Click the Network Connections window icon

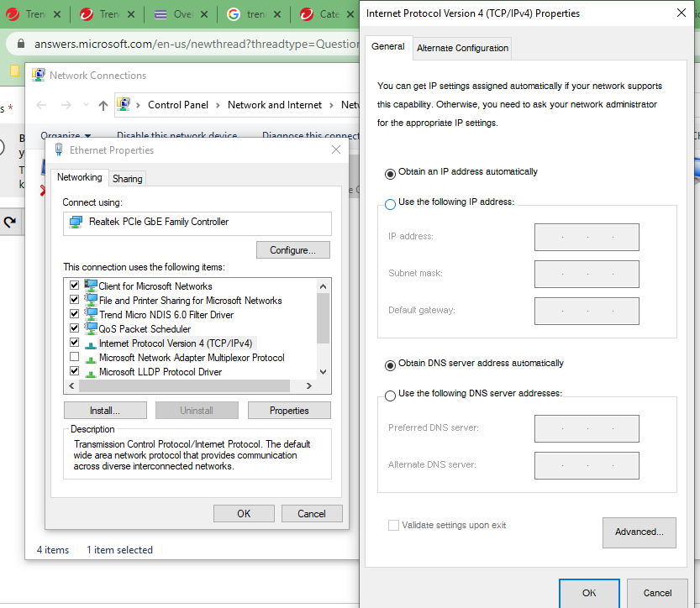coord(39,75)
